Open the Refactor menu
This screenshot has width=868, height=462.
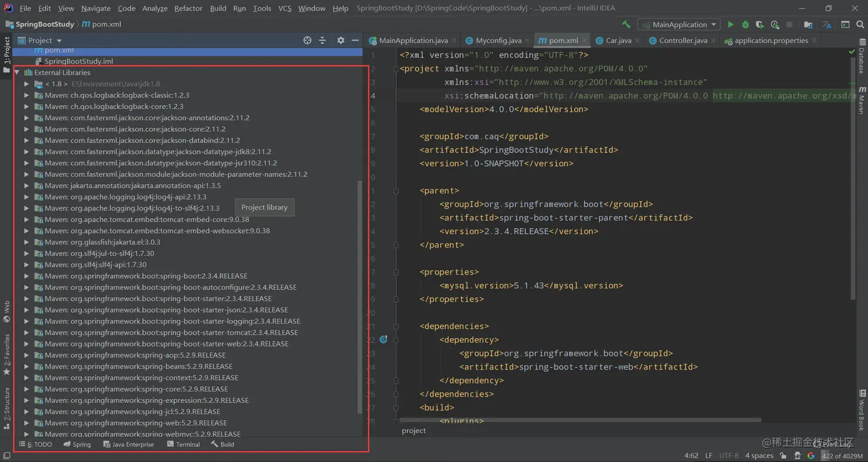coord(188,8)
